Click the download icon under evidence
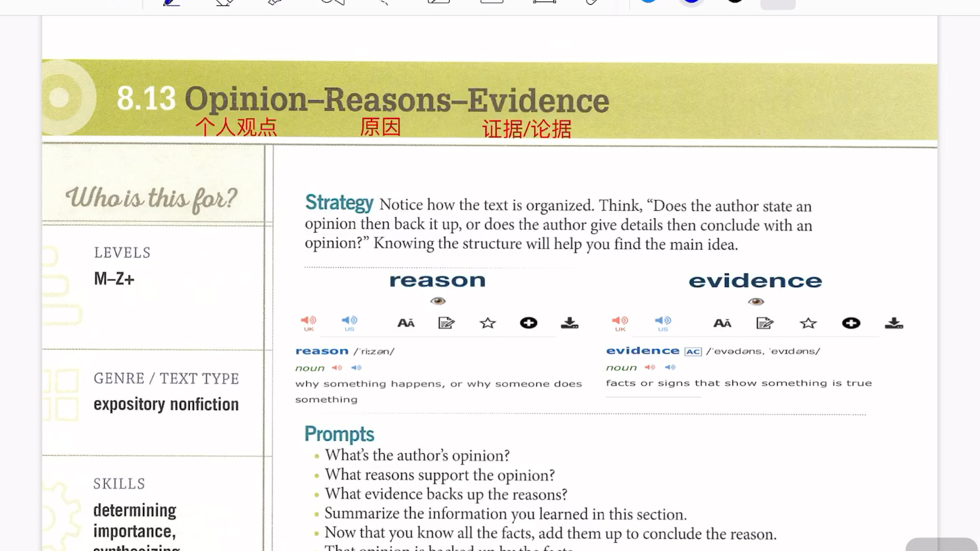This screenshot has width=980, height=551. tap(894, 323)
